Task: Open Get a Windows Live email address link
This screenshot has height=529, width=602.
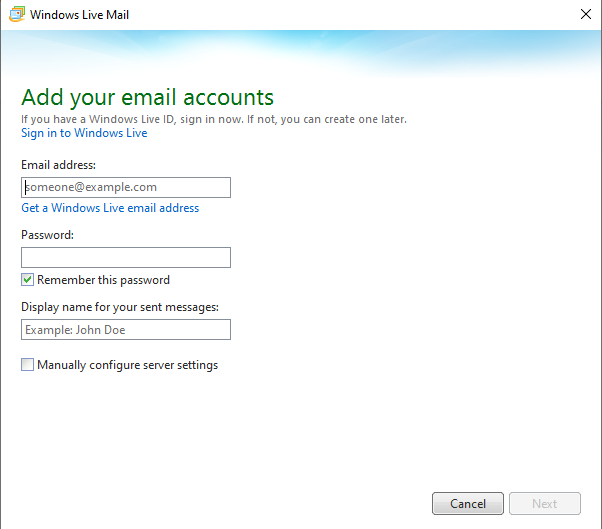Action: point(110,208)
